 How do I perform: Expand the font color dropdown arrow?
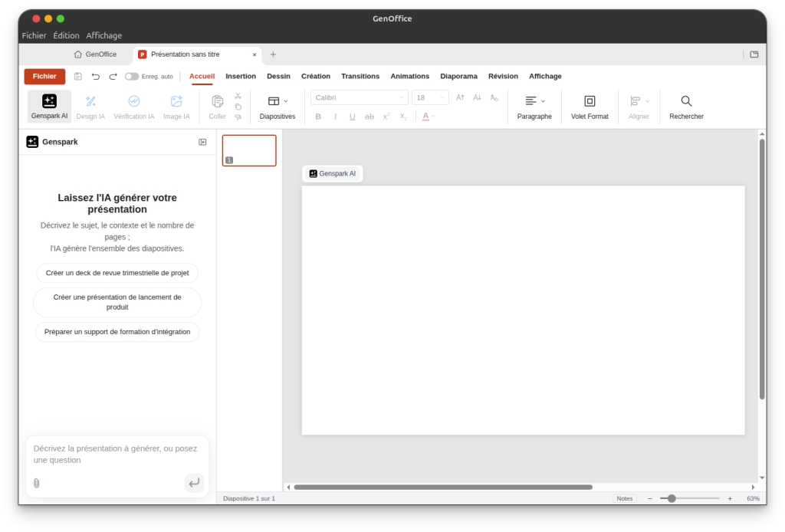pos(434,117)
